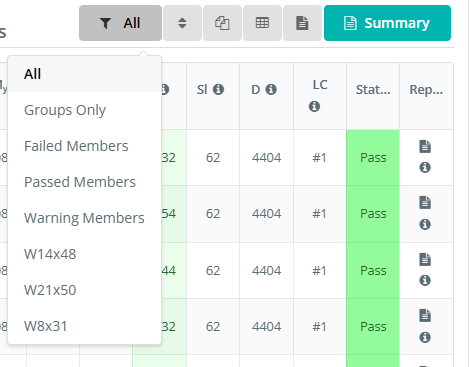
Task: Click the table grid view icon
Action: tap(262, 23)
